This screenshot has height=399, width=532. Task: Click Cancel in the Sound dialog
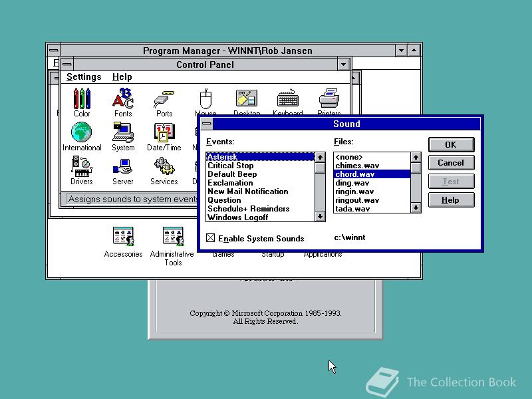point(451,163)
